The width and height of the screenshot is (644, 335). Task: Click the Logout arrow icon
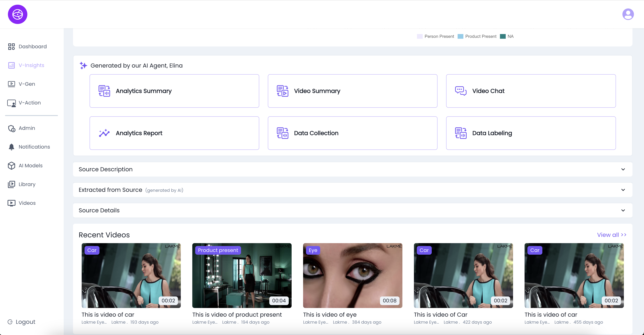(10, 322)
